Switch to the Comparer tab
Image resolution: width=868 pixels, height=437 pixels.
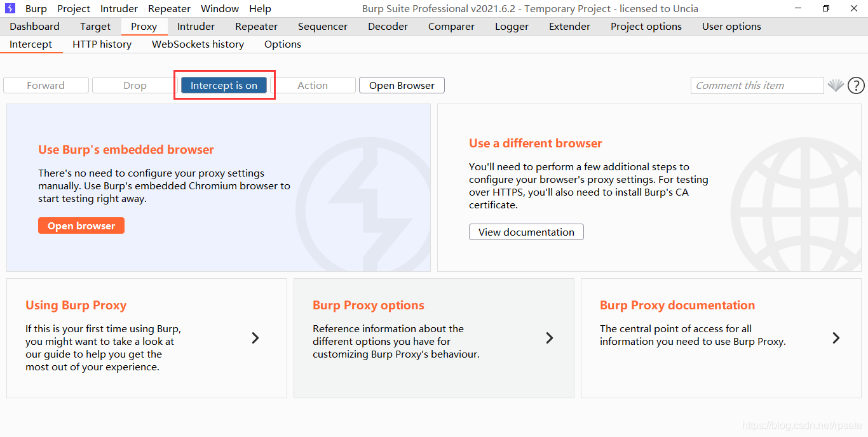(451, 27)
